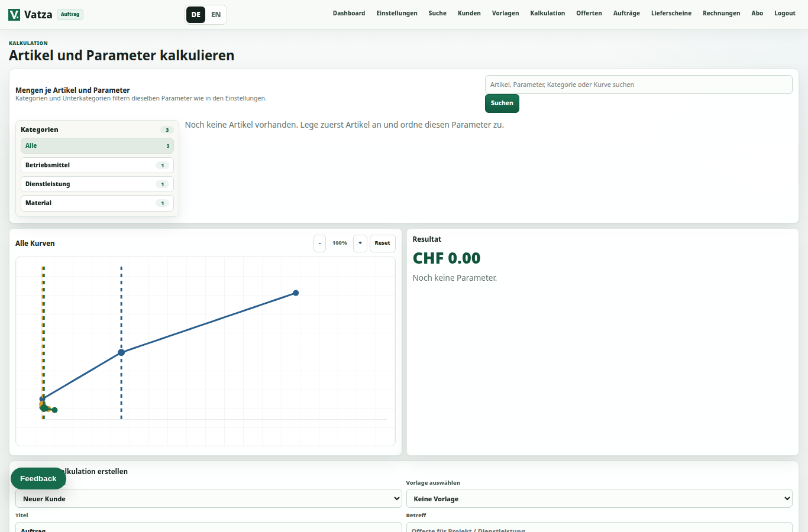
Task: Click the CHF 0.00 result amount
Action: click(447, 258)
